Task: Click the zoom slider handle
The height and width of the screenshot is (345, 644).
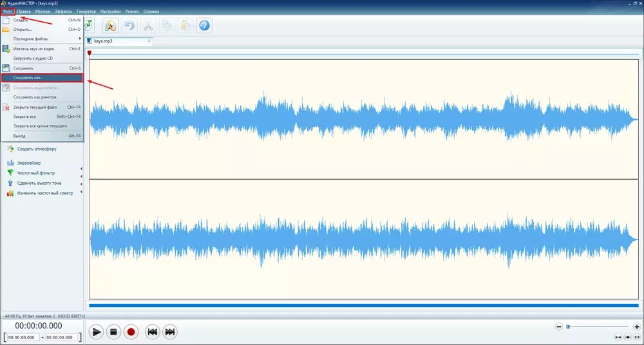Action: pos(568,326)
